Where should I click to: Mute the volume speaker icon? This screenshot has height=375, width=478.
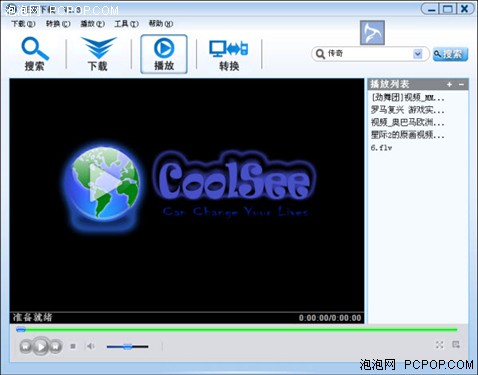point(90,346)
